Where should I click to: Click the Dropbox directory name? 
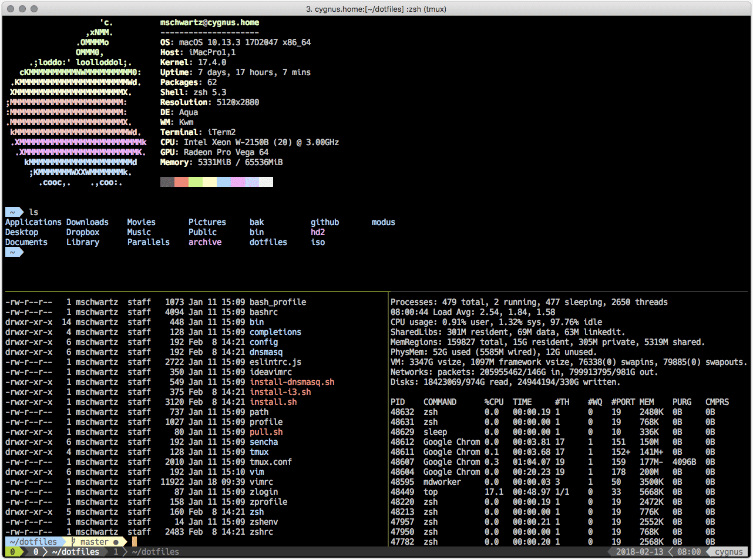point(83,232)
